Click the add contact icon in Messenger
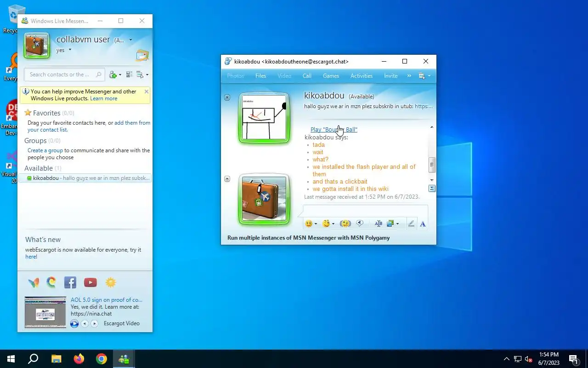The width and height of the screenshot is (588, 368). point(113,75)
